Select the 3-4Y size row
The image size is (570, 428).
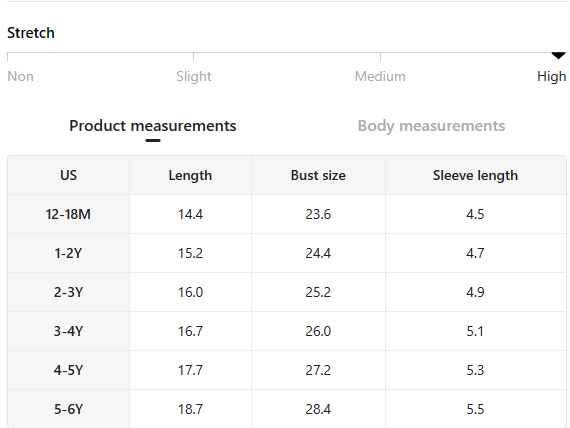pos(287,331)
